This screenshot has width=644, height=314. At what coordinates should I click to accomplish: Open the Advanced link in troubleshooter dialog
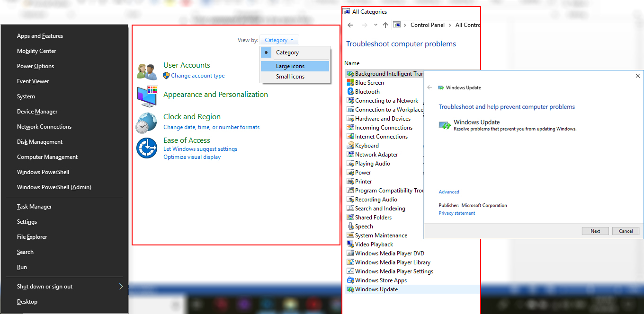(x=449, y=192)
